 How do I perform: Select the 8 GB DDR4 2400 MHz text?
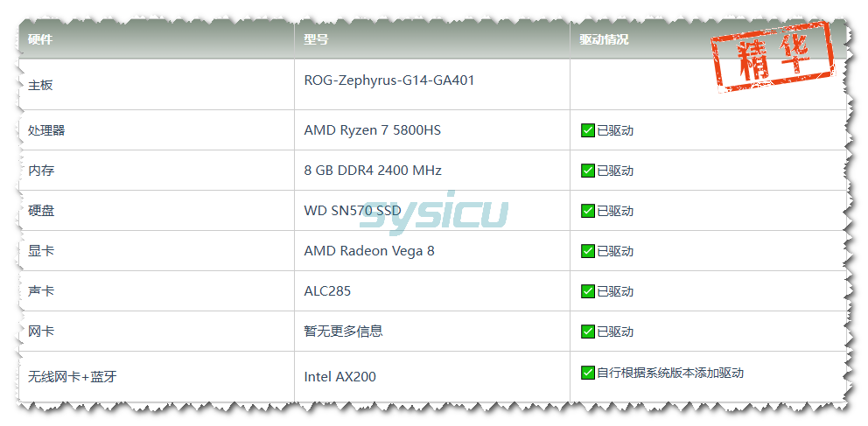373,171
